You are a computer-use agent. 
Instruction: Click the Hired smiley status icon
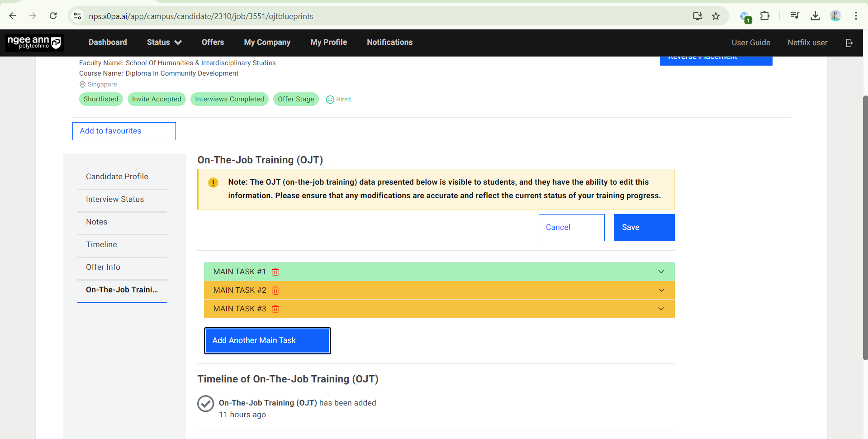330,99
